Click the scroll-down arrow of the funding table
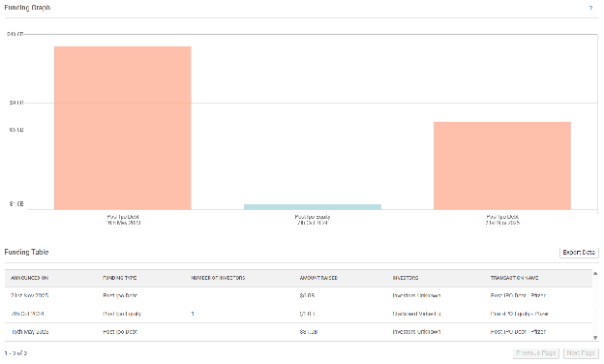604x364 pixels. point(595,338)
